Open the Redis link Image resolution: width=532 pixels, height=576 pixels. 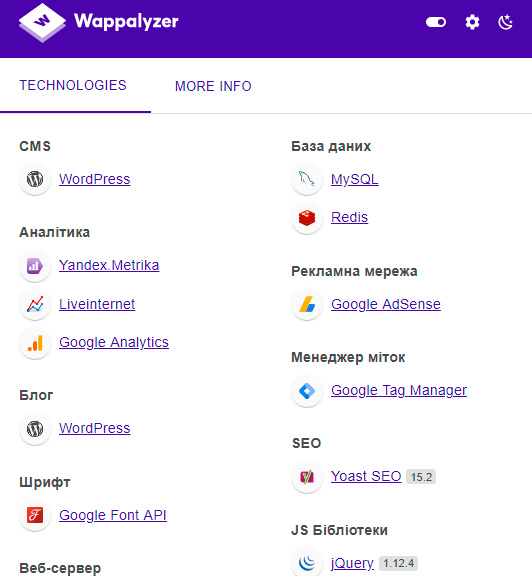(x=349, y=217)
